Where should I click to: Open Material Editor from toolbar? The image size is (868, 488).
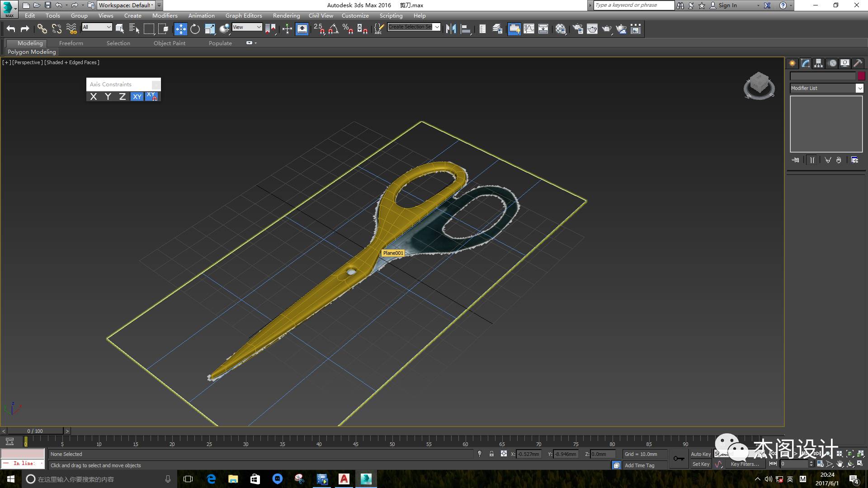tap(561, 29)
